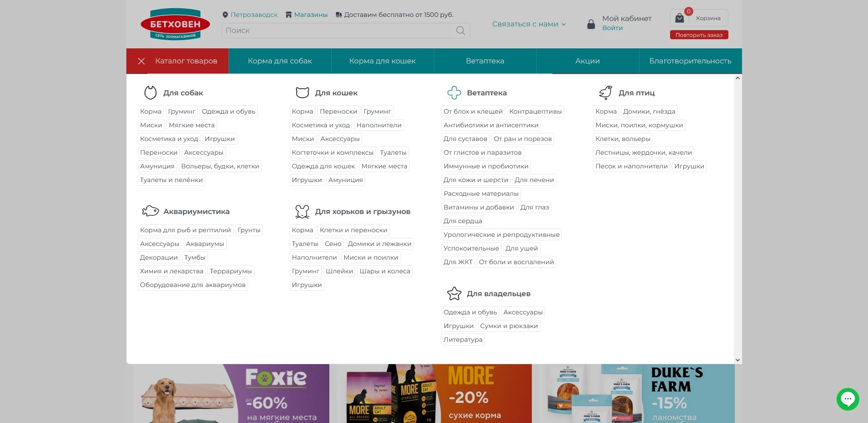
Task: Click the star icon beside Для владельцев
Action: pos(454,293)
